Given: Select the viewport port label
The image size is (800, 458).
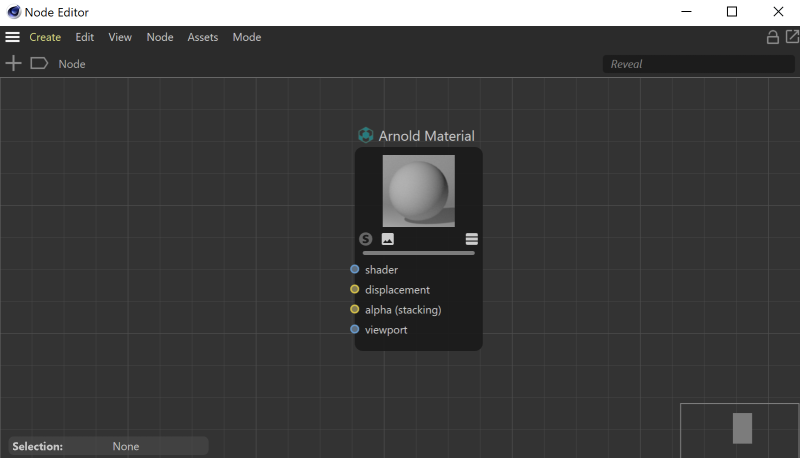Looking at the screenshot, I should 386,330.
